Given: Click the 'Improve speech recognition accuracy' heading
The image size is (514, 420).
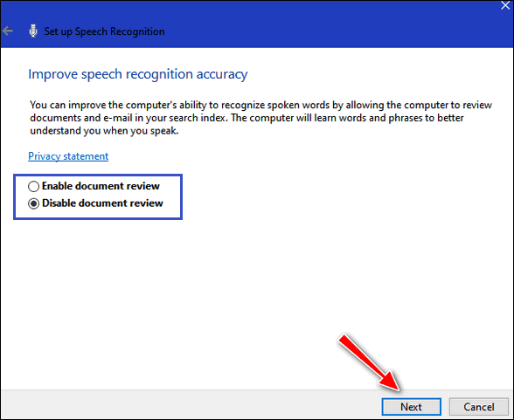Looking at the screenshot, I should pyautogui.click(x=138, y=74).
